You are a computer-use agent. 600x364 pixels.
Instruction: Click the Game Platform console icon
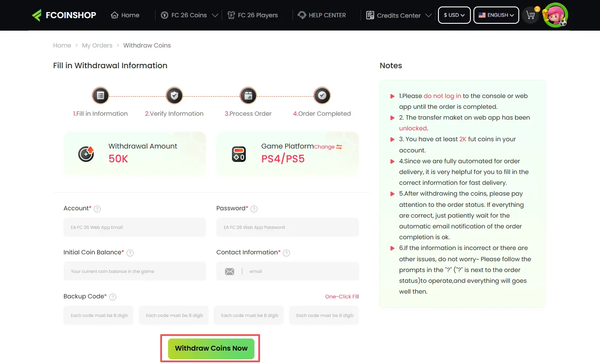click(239, 154)
